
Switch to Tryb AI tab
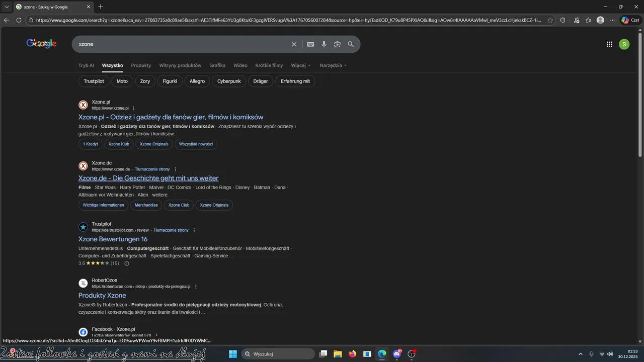(x=86, y=65)
